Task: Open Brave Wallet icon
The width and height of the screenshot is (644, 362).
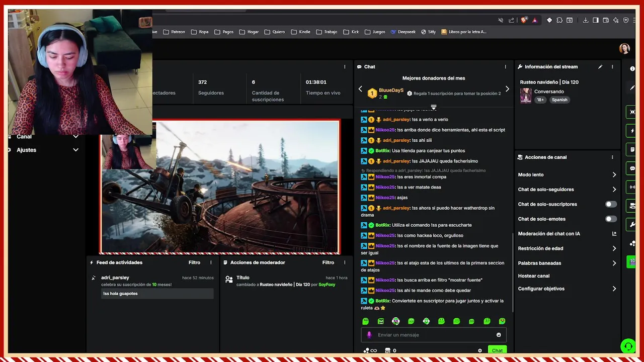Action: 606,20
